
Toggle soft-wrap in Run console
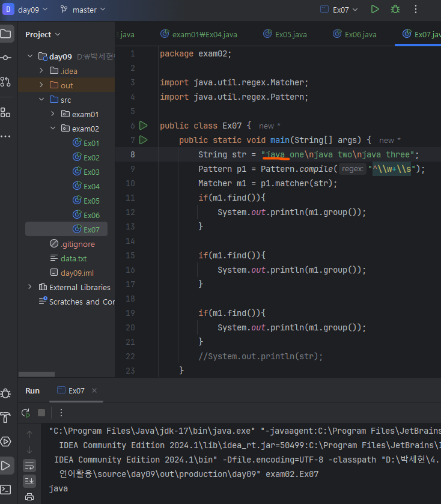click(29, 466)
